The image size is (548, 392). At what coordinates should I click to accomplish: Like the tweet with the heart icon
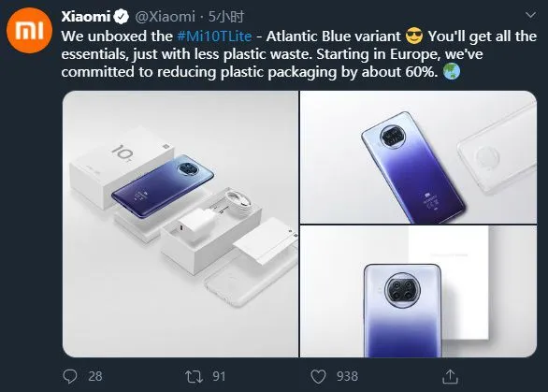[x=318, y=377]
